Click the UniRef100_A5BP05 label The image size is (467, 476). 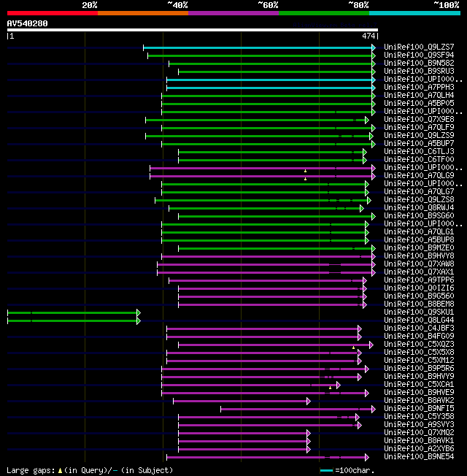click(419, 104)
